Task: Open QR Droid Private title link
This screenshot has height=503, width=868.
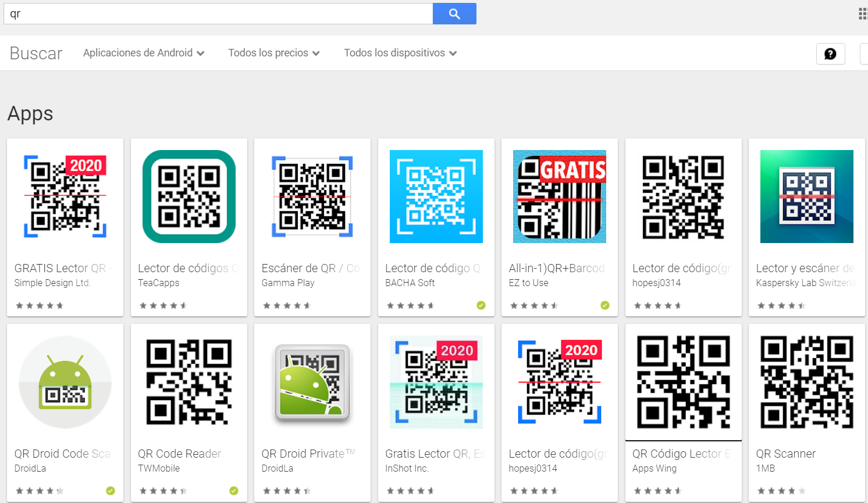Action: [308, 454]
